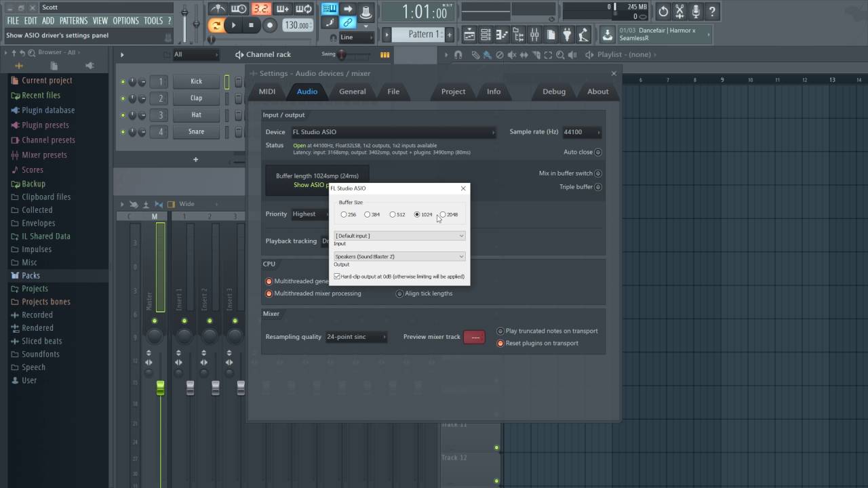The height and width of the screenshot is (488, 868).
Task: Click the Clap channel button
Action: 196,98
